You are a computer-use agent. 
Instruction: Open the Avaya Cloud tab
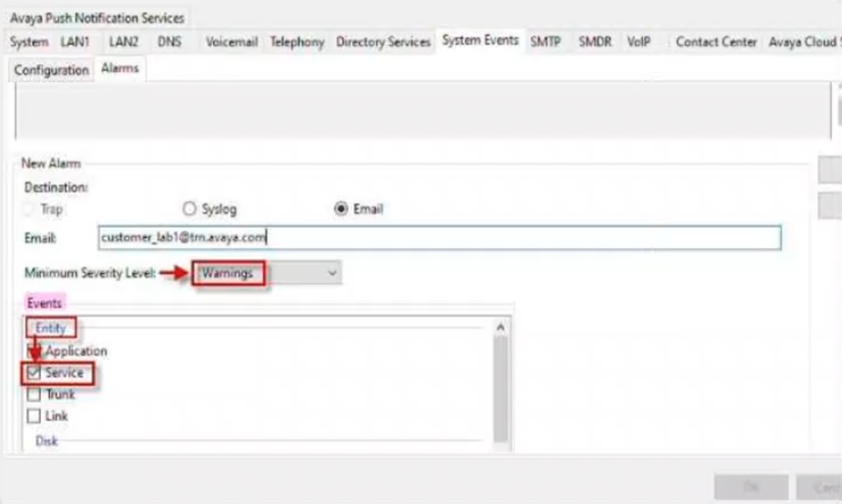point(803,42)
